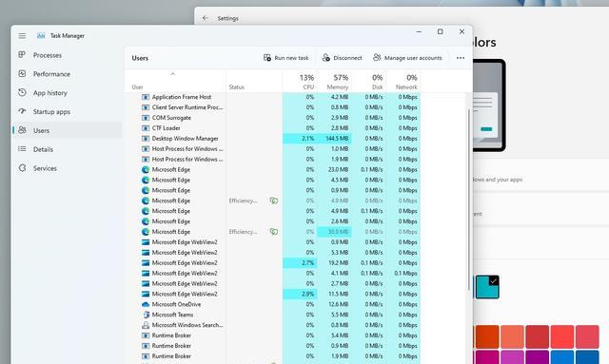The width and height of the screenshot is (609, 364).
Task: Click Edge WebView2 icon using 19.2 MB
Action: 146,262
